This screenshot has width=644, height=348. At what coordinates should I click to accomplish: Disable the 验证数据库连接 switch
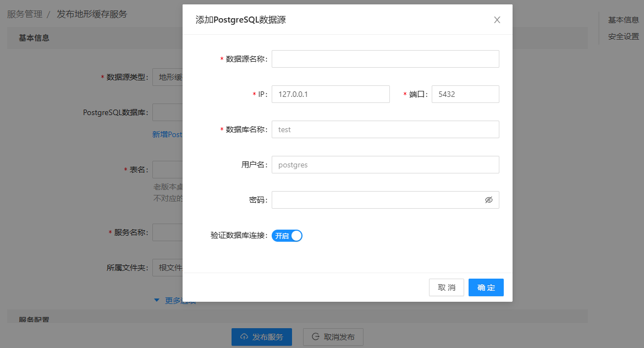(287, 236)
